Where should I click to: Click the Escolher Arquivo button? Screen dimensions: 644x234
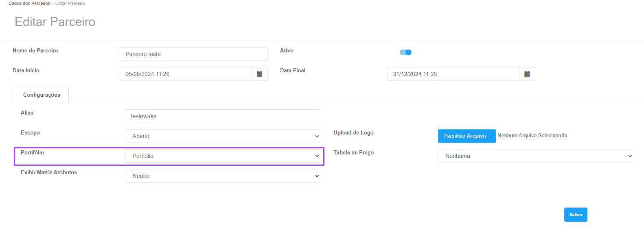coord(467,136)
